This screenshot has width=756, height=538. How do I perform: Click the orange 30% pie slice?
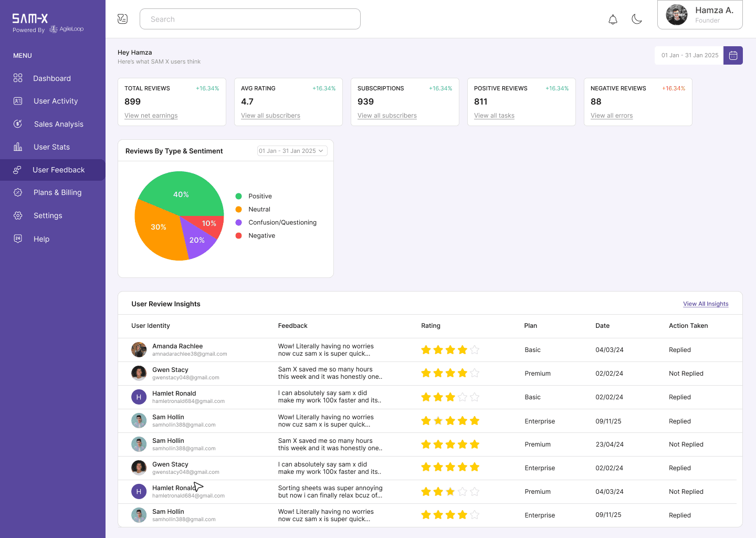[158, 227]
